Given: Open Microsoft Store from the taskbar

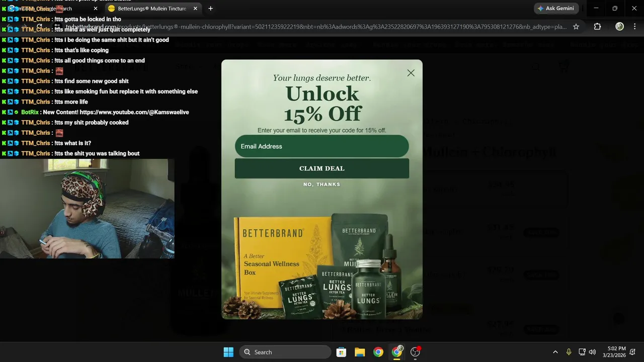Looking at the screenshot, I should pos(341,352).
